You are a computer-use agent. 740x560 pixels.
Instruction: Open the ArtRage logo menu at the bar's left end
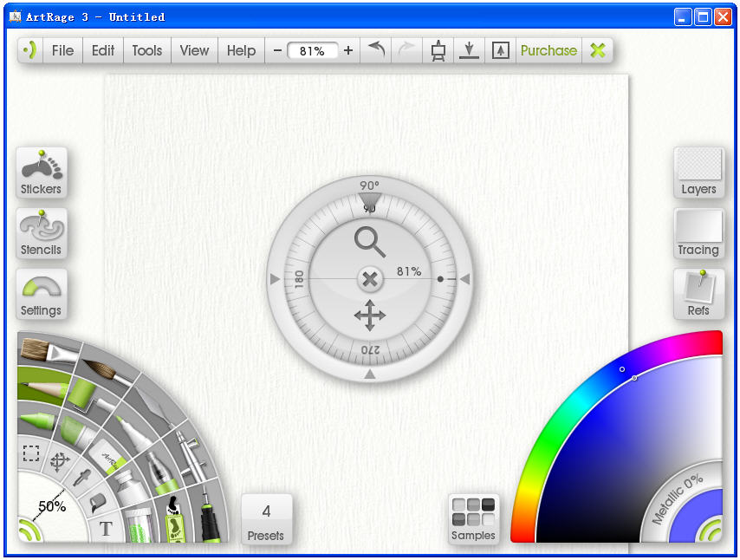click(x=30, y=50)
